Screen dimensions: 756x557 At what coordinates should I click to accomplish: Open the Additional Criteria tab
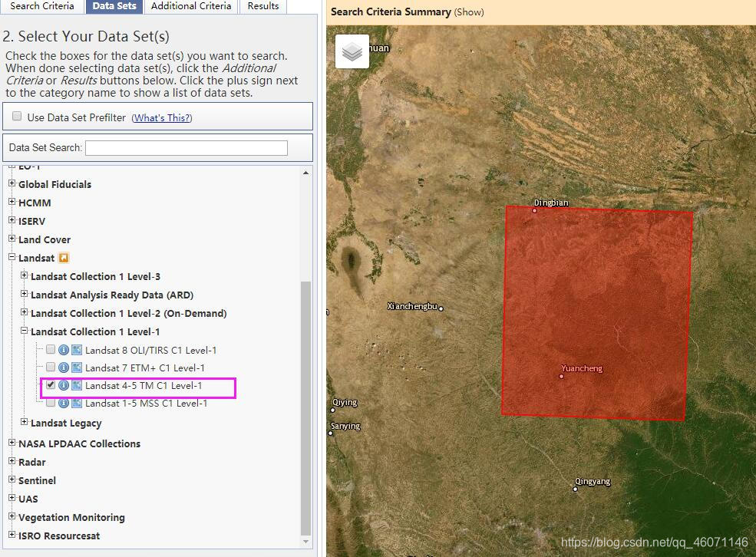[191, 6]
